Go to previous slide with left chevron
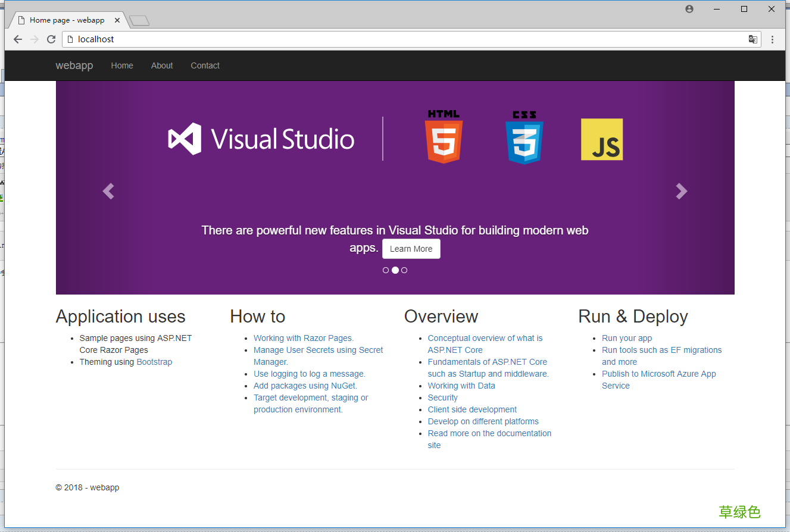Viewport: 790px width, 532px height. click(108, 191)
